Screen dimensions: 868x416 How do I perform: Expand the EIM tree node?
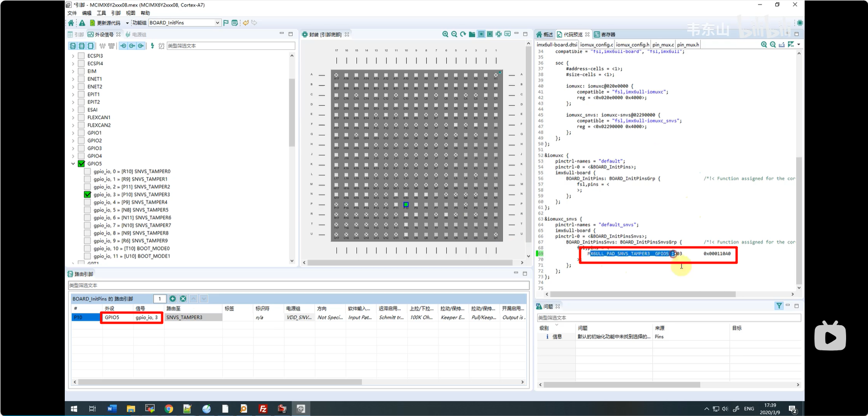[x=73, y=71]
